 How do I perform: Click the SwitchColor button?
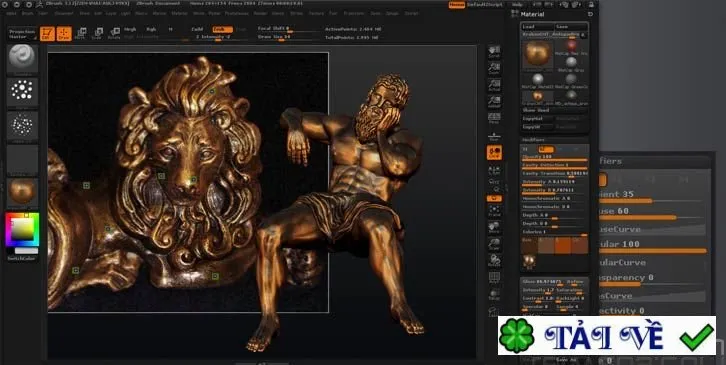[x=22, y=258]
